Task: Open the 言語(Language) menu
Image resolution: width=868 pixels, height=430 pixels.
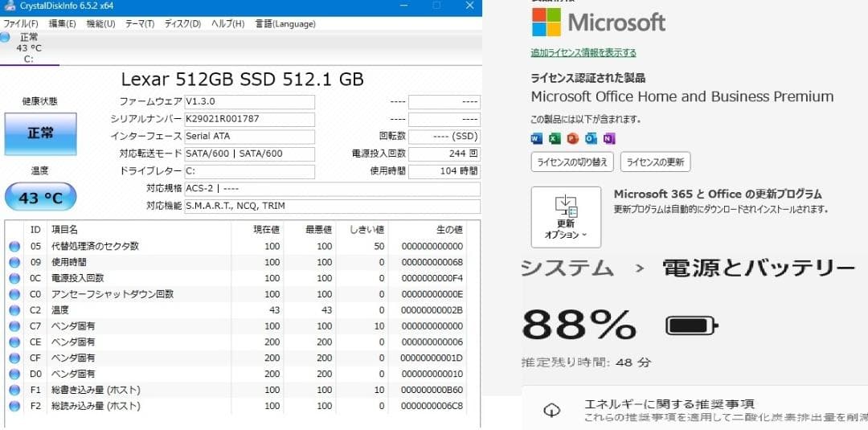Action: click(285, 24)
